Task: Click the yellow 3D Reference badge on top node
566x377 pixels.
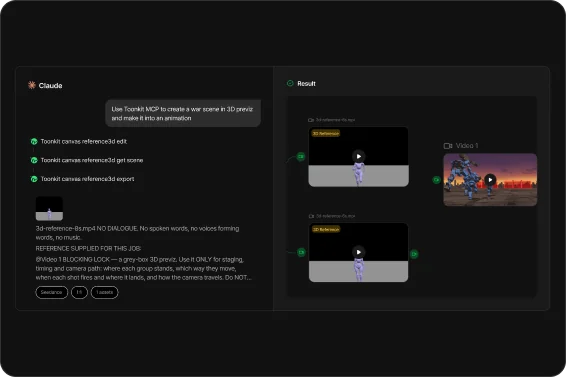Action: [326, 133]
